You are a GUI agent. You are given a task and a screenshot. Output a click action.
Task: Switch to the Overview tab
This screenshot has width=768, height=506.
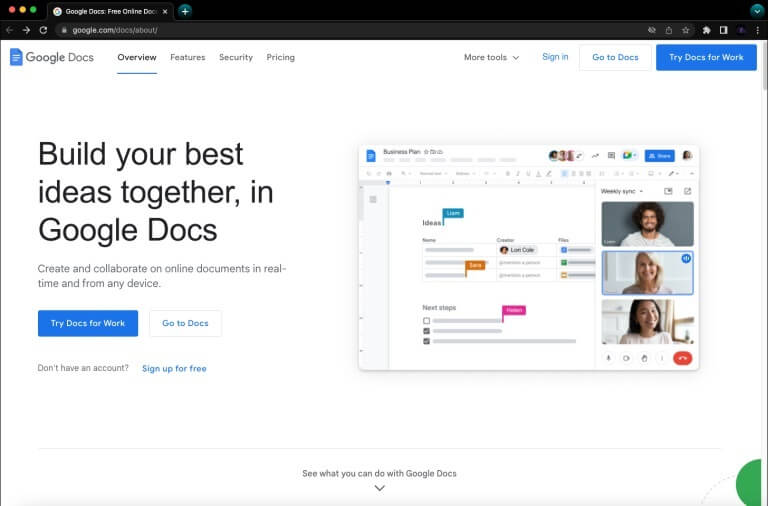click(137, 57)
